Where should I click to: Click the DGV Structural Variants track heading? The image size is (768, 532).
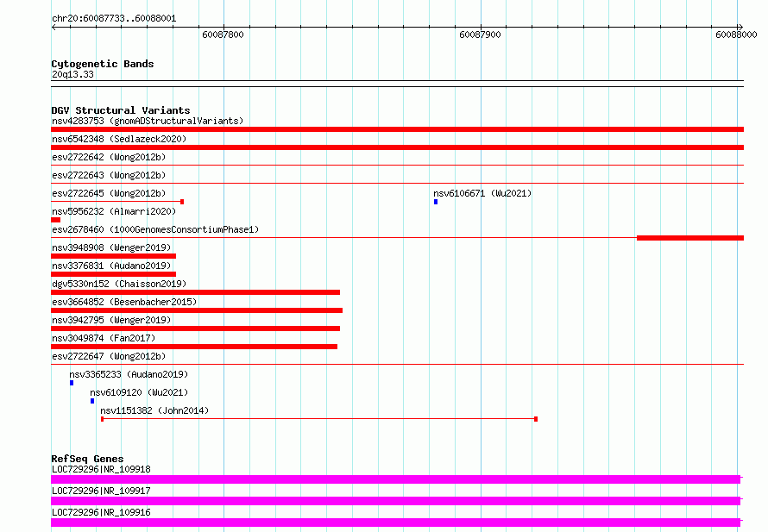pyautogui.click(x=121, y=110)
